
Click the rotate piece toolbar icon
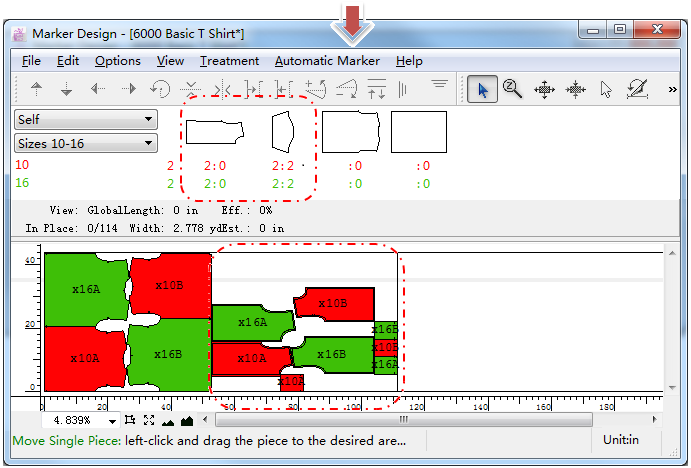click(159, 89)
